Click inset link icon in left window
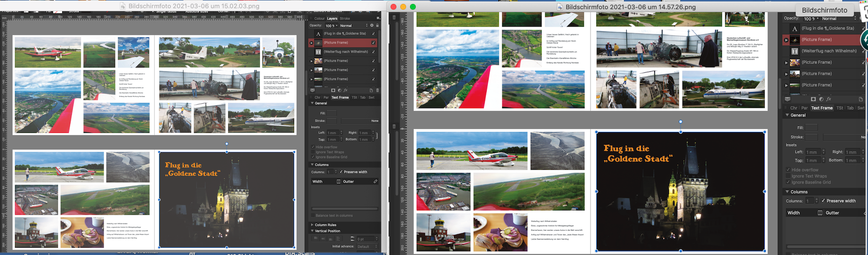 click(x=377, y=136)
